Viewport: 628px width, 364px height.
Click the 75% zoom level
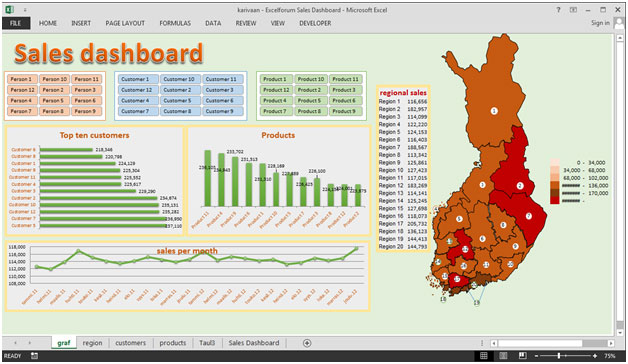click(x=610, y=356)
